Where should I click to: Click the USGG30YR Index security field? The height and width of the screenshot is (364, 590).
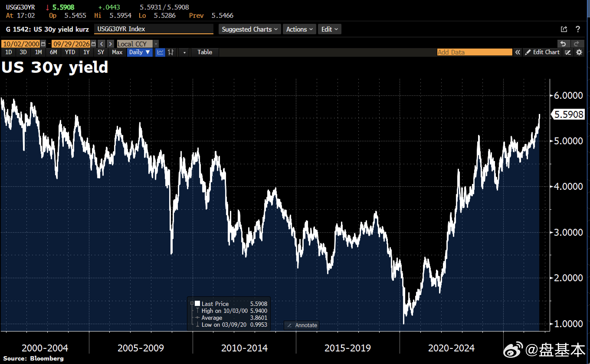click(x=154, y=29)
